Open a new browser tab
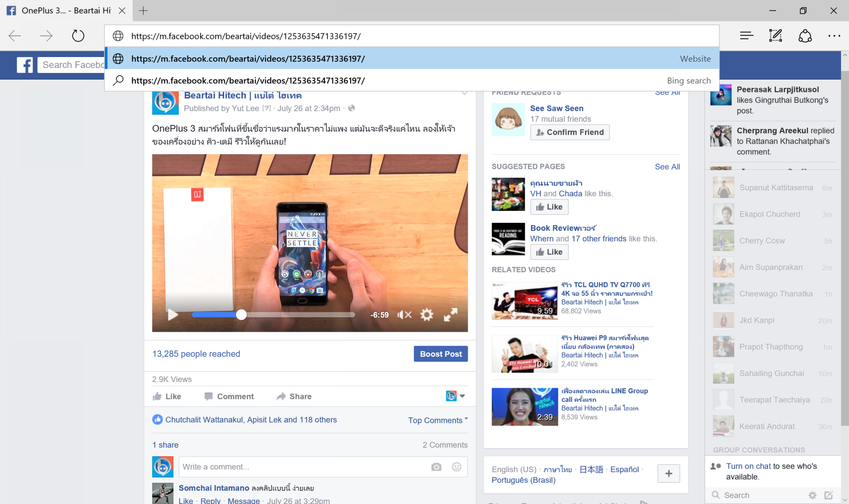 point(143,11)
